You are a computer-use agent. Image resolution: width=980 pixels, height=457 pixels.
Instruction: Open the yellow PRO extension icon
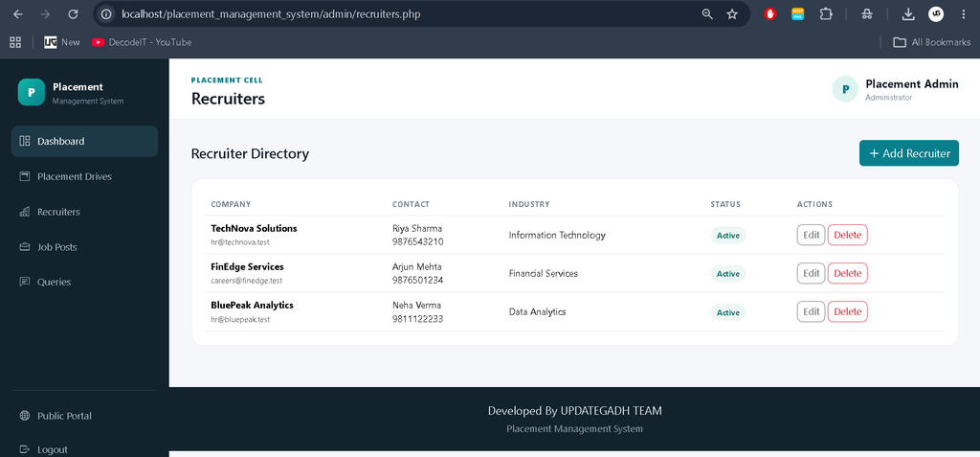(797, 13)
